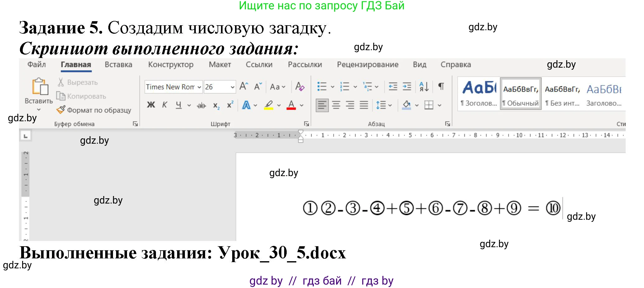Toggle bold with the Ж button
This screenshot has width=644, height=288.
click(x=151, y=105)
